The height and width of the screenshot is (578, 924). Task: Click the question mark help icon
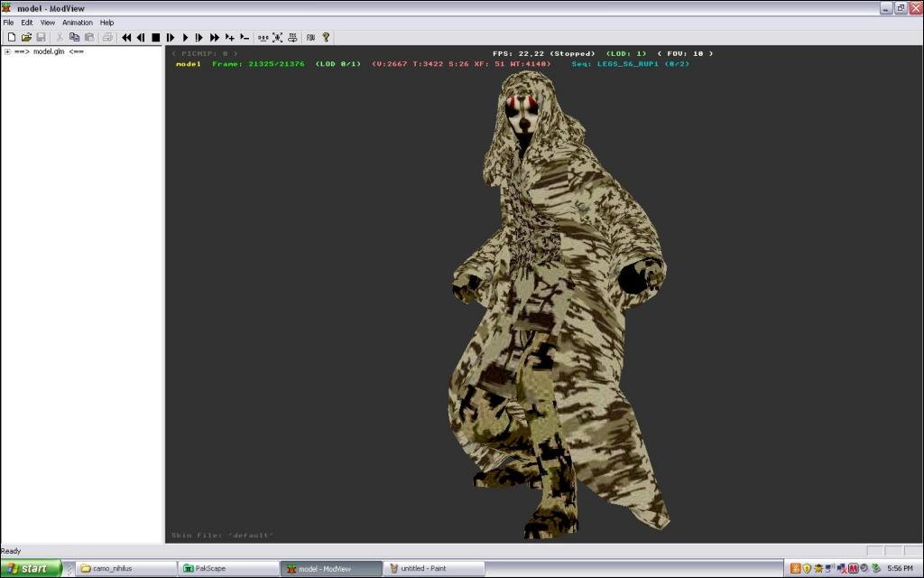click(x=326, y=37)
